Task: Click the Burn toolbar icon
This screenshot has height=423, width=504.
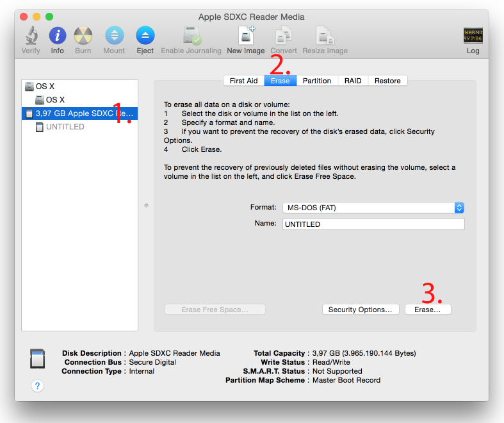Action: 83,35
